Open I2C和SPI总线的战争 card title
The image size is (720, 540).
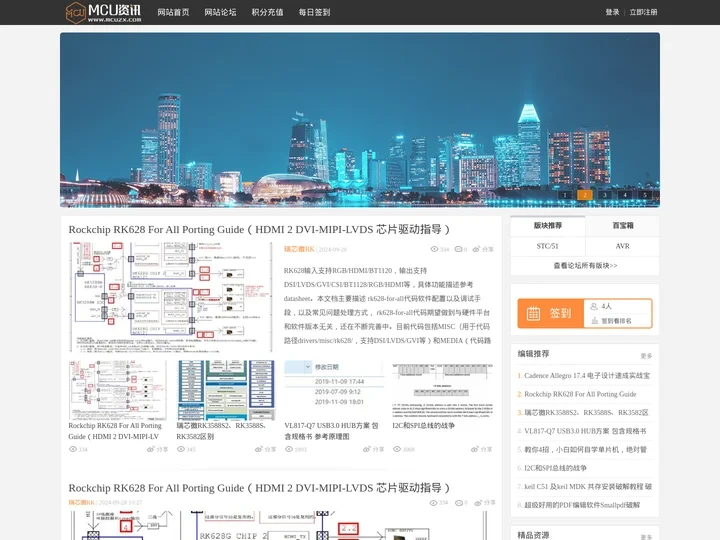point(423,426)
